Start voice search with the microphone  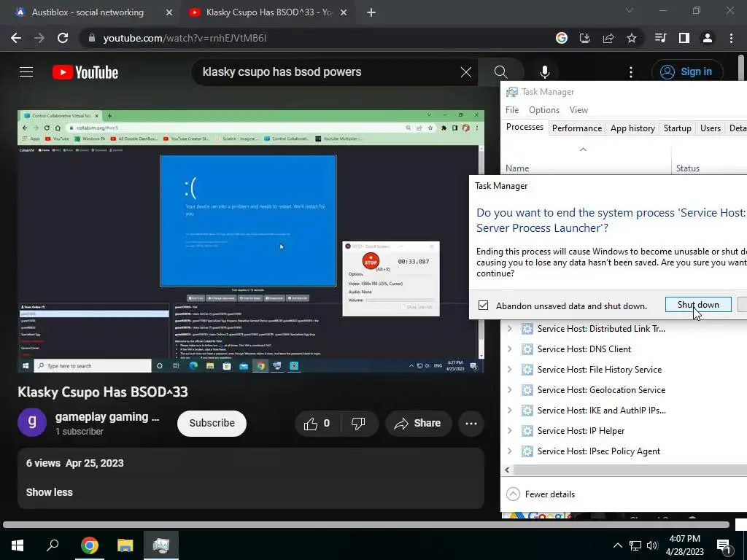[x=544, y=72]
